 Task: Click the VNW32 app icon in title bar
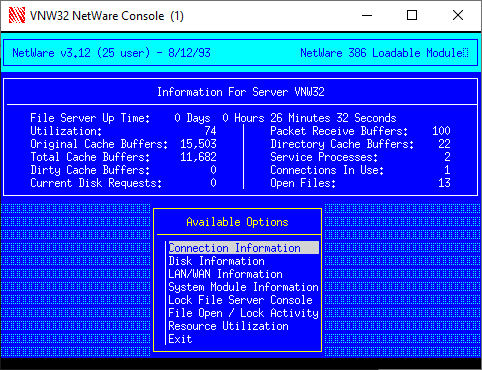pyautogui.click(x=17, y=15)
